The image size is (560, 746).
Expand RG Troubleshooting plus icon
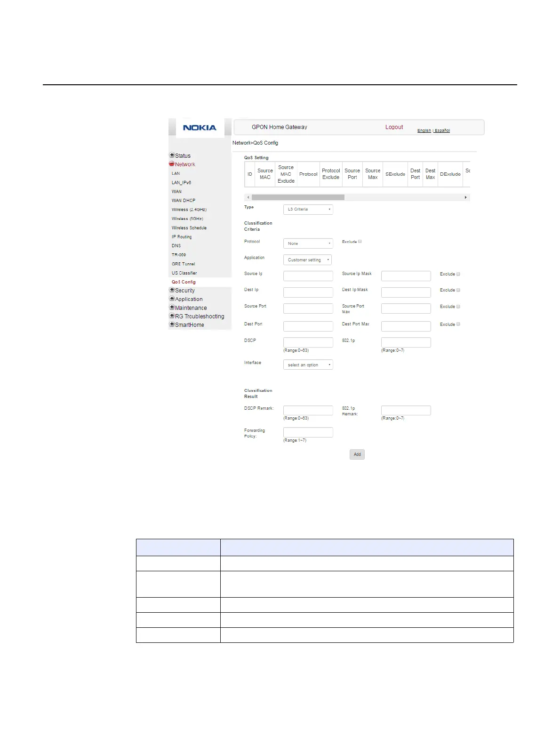coord(172,316)
